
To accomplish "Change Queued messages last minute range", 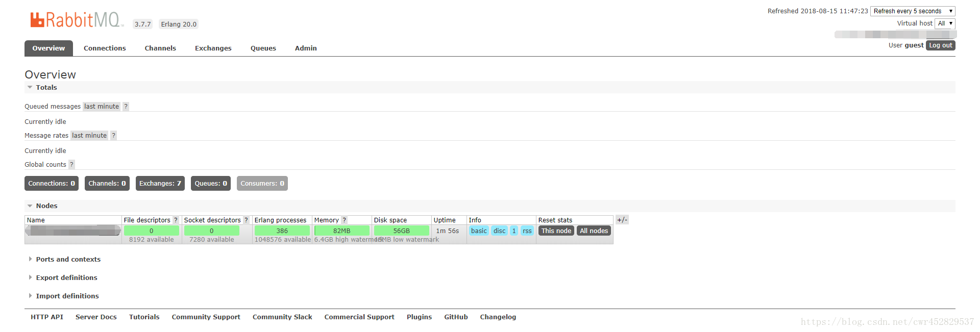I will click(102, 107).
